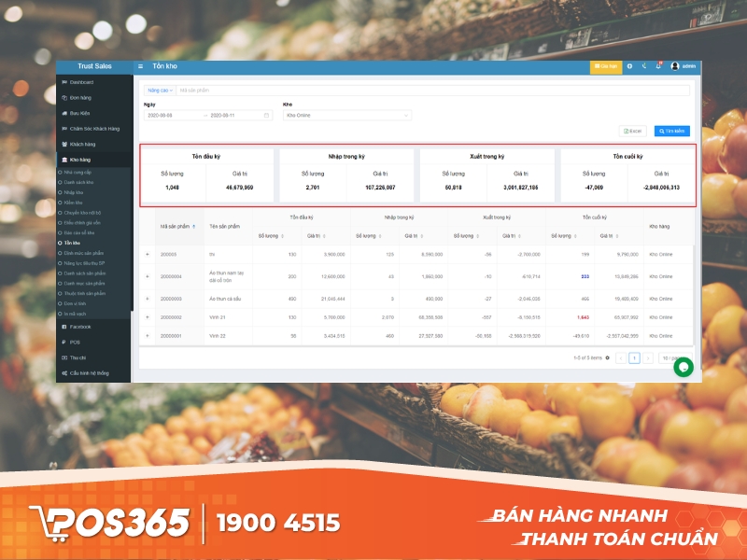Click the settings gear in top bar

coord(630,66)
